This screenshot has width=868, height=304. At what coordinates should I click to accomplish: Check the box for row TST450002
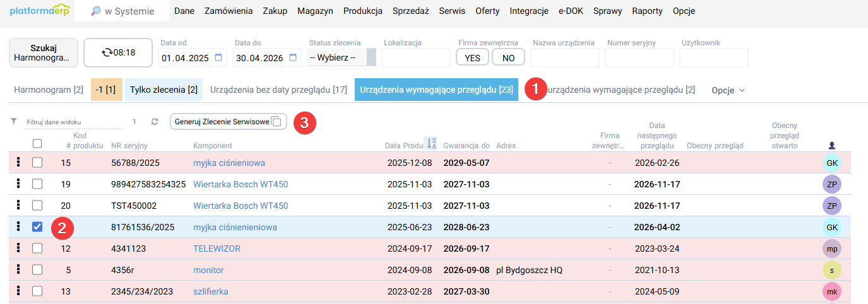click(x=37, y=206)
